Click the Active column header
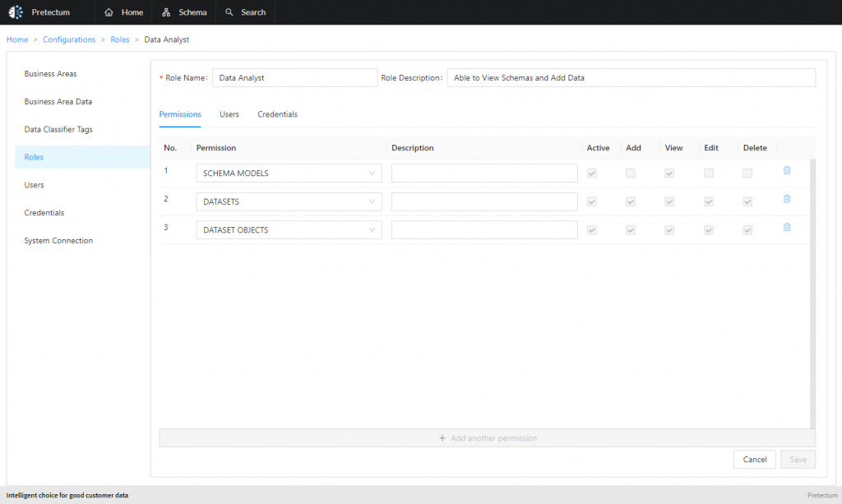Image resolution: width=842 pixels, height=504 pixels. [599, 148]
